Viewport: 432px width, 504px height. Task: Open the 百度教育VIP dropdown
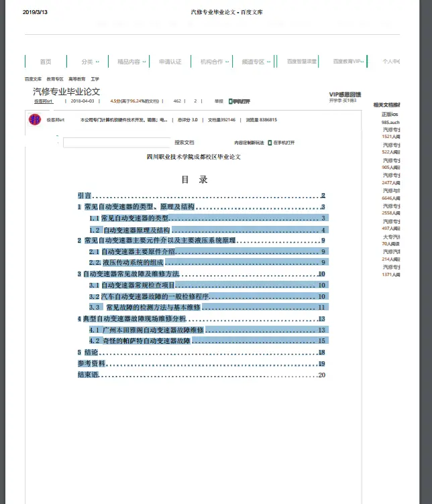click(348, 61)
